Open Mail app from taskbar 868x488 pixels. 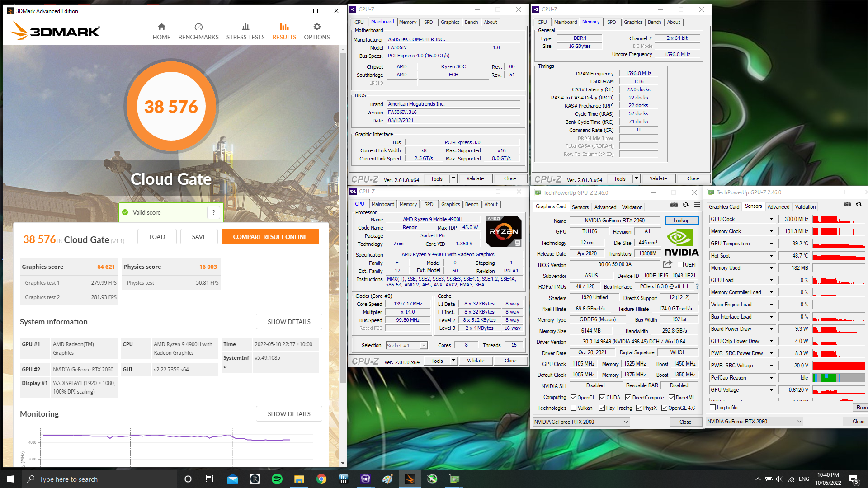pos(233,479)
